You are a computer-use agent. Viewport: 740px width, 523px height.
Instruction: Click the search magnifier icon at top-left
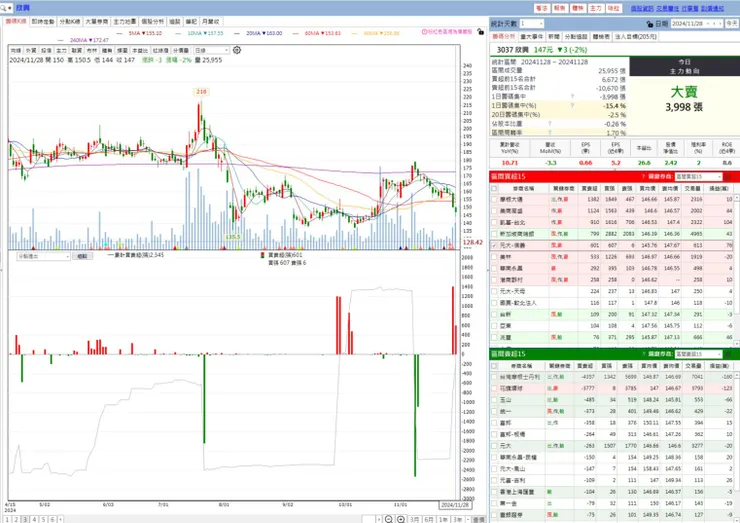[3, 8]
